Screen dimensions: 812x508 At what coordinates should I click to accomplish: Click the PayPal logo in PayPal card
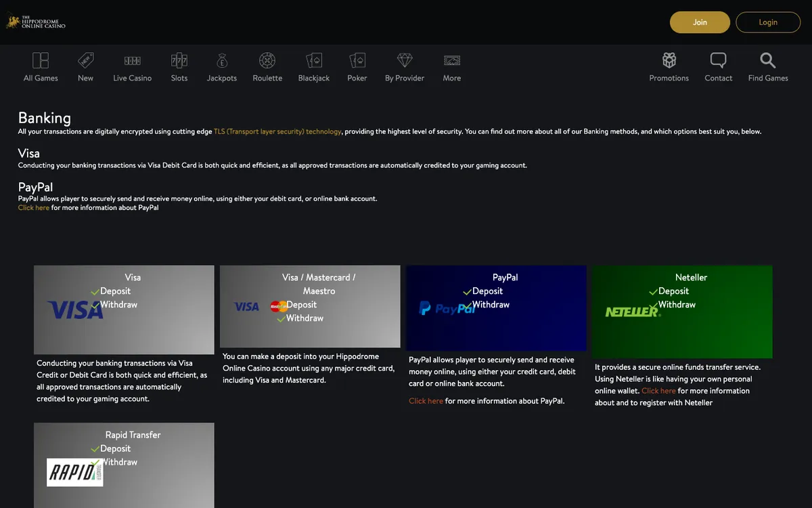pyautogui.click(x=447, y=309)
